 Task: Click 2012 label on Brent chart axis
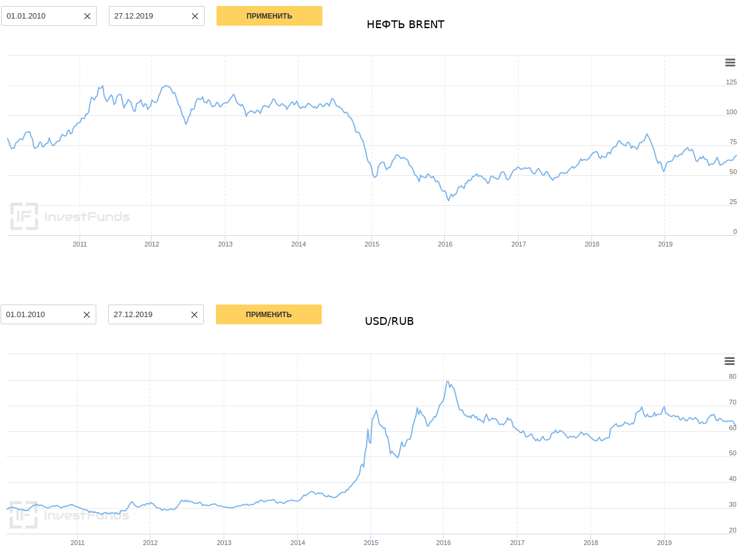(152, 244)
